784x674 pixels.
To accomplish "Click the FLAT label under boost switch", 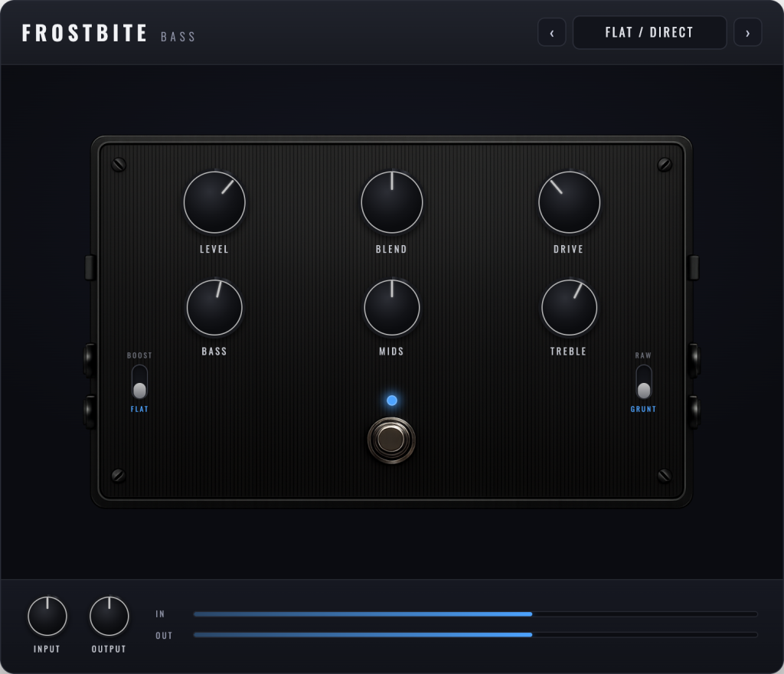I will (x=139, y=409).
